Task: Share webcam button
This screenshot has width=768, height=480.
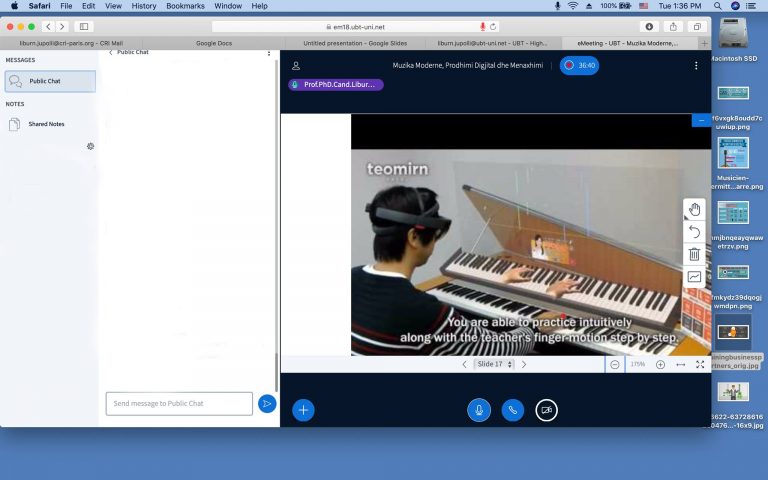Action: click(546, 410)
